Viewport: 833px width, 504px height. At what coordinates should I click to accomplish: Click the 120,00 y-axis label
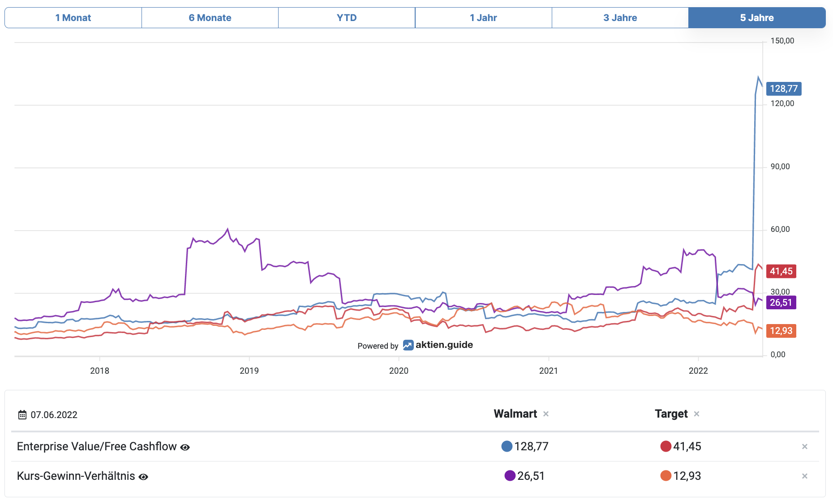pyautogui.click(x=782, y=103)
